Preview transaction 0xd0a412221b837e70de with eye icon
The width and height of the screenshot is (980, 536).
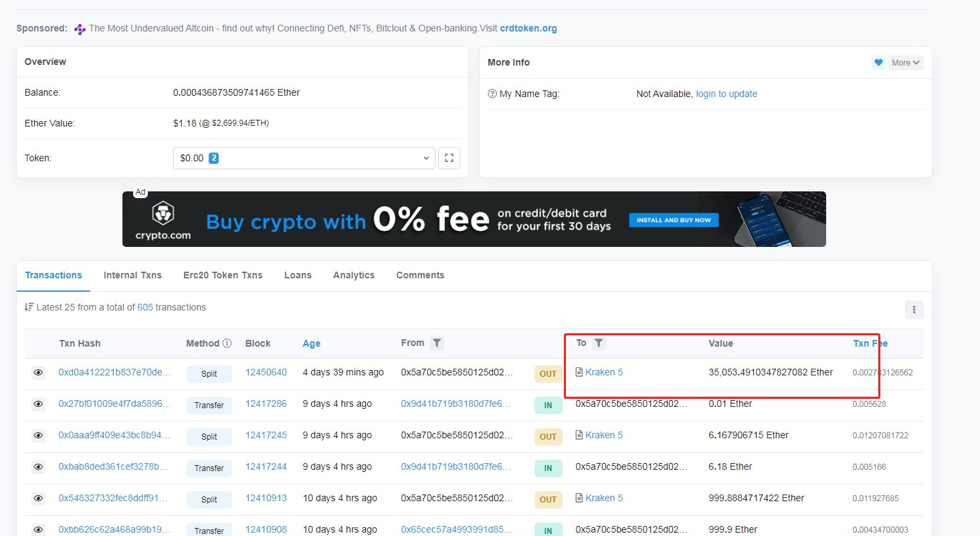pyautogui.click(x=39, y=373)
